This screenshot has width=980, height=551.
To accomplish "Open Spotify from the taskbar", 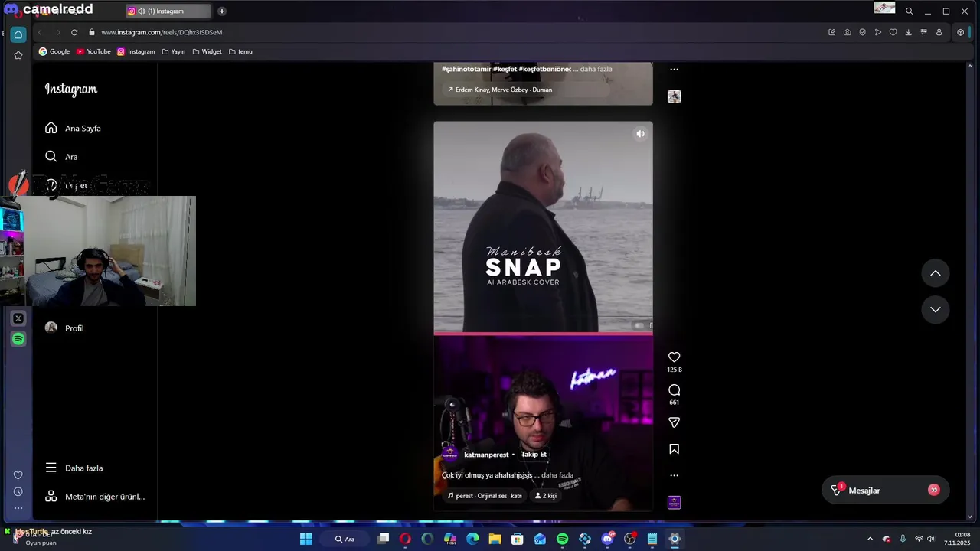I will (x=562, y=539).
